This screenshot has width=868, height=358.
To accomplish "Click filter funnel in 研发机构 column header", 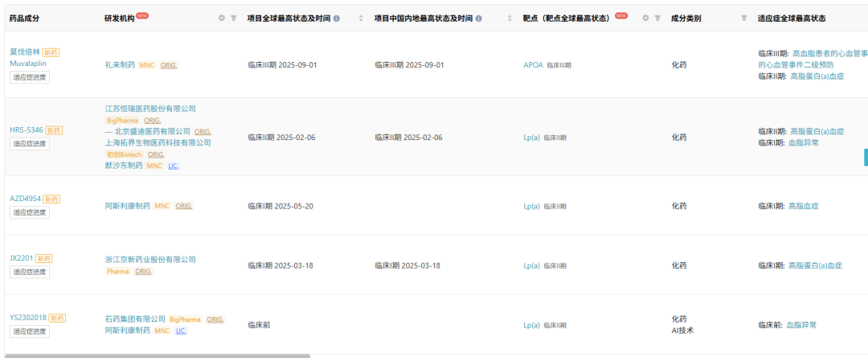I will (x=234, y=19).
